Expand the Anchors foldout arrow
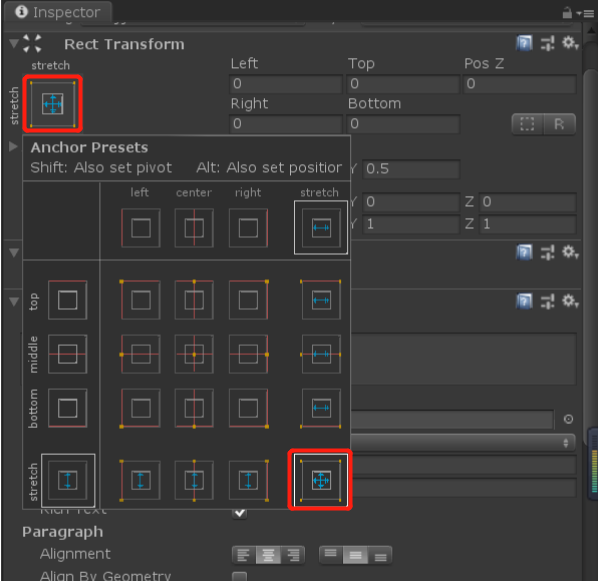The height and width of the screenshot is (581, 598). click(x=13, y=146)
